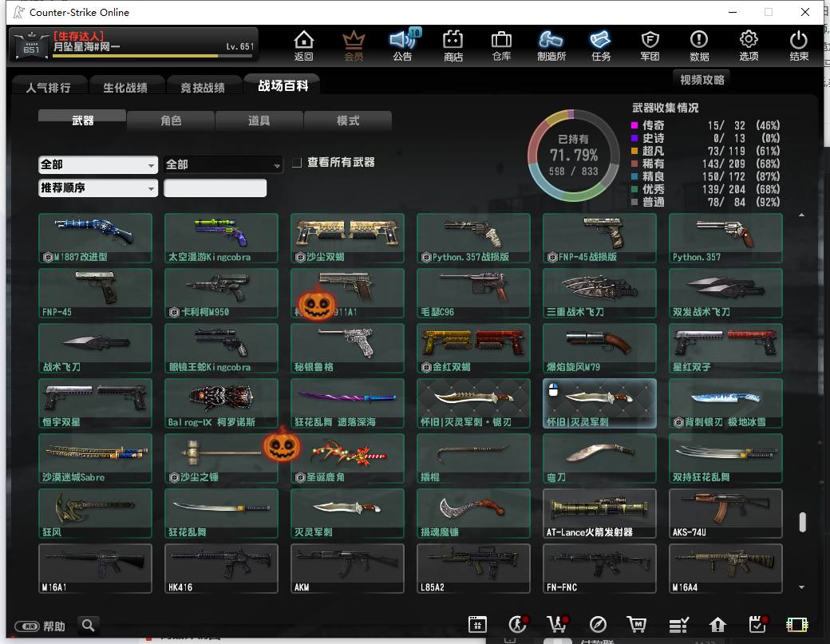Click the film strip icon in bottom bar
Viewport: 830px width, 644px height.
[x=797, y=625]
